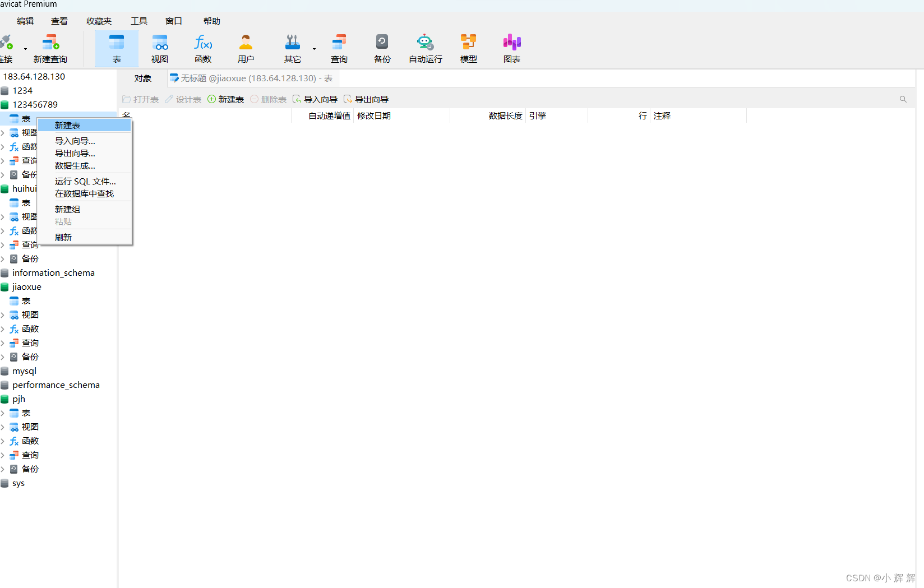Click the 引擎 column header

click(x=557, y=116)
